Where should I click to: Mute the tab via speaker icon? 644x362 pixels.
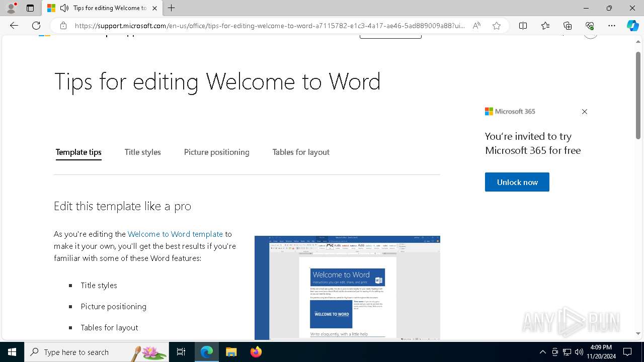pos(64,8)
